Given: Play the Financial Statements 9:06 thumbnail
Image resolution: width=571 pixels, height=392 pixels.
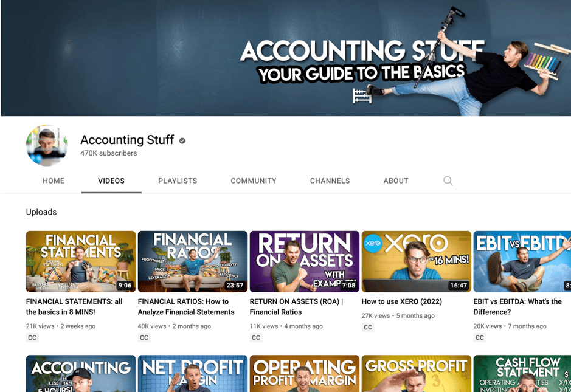Looking at the screenshot, I should click(x=81, y=261).
